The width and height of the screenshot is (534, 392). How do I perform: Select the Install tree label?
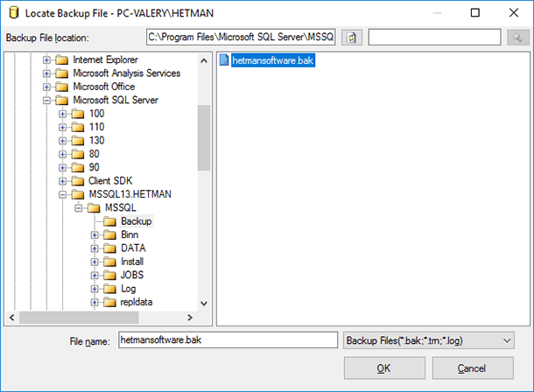point(132,262)
